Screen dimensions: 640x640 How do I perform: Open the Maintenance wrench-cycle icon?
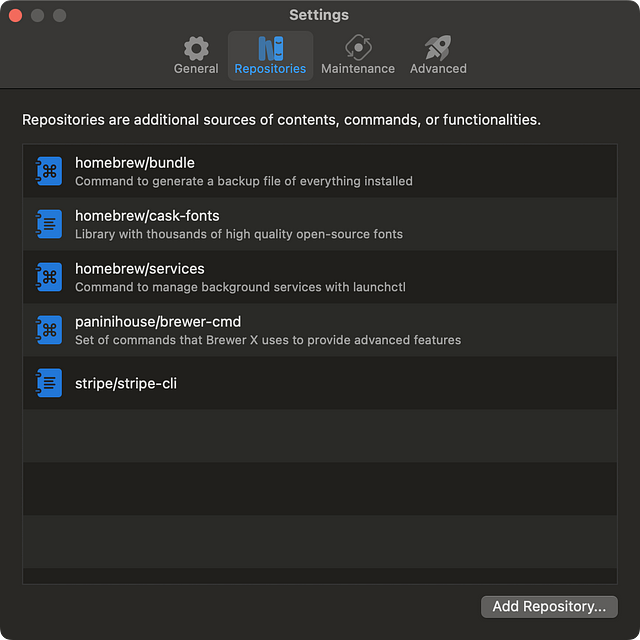tap(358, 47)
